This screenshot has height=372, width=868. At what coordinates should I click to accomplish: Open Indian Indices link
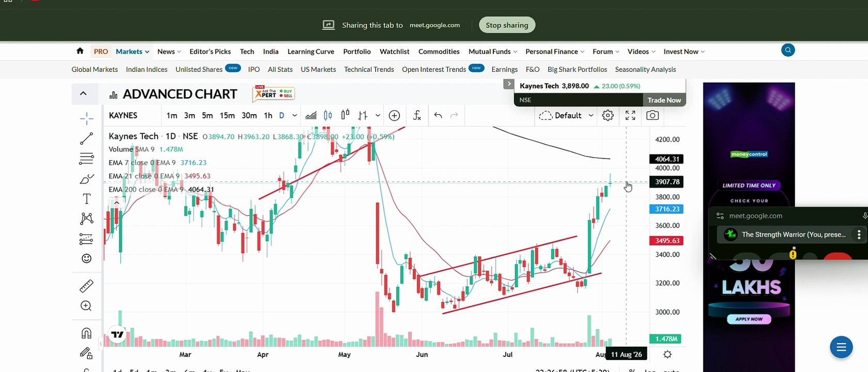[x=147, y=69]
